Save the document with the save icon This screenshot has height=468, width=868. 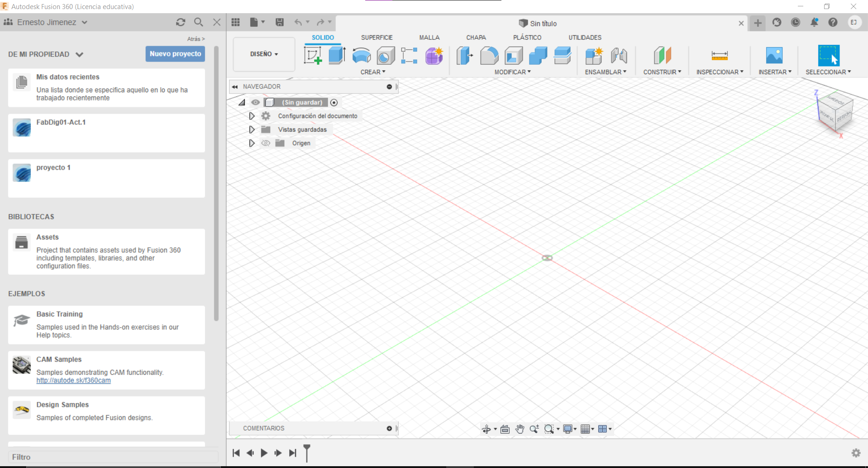(x=280, y=22)
